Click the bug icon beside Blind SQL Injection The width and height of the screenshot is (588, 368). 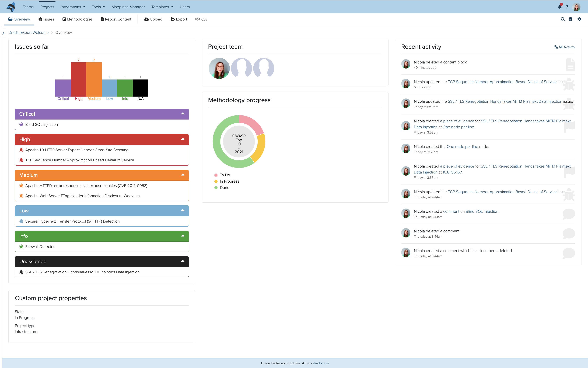pos(21,124)
